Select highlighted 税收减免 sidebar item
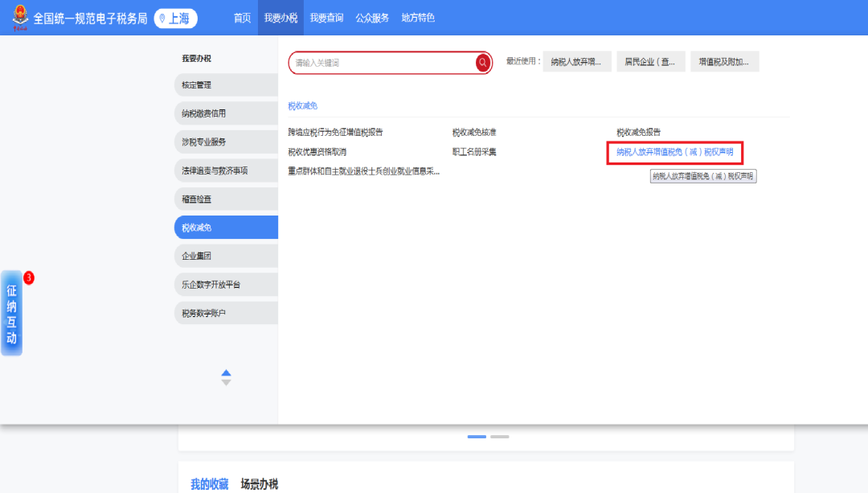868x493 pixels. 226,227
